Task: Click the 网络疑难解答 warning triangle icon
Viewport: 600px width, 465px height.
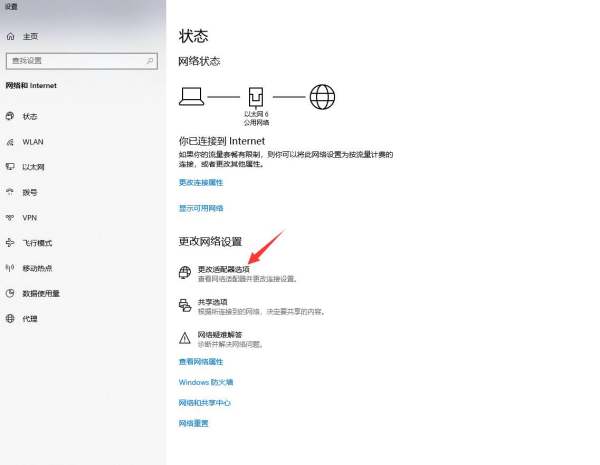Action: [x=185, y=338]
